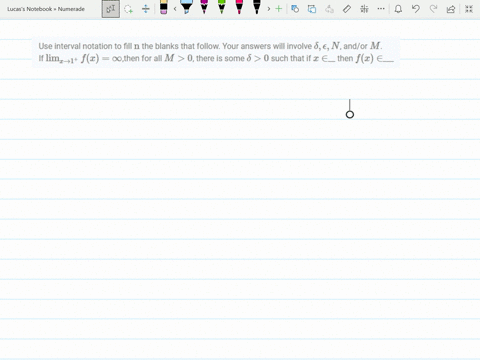Click the Lucas's Notebook » Numerade breadcrumb
Screen dimensions: 480x360
pos(46,9)
